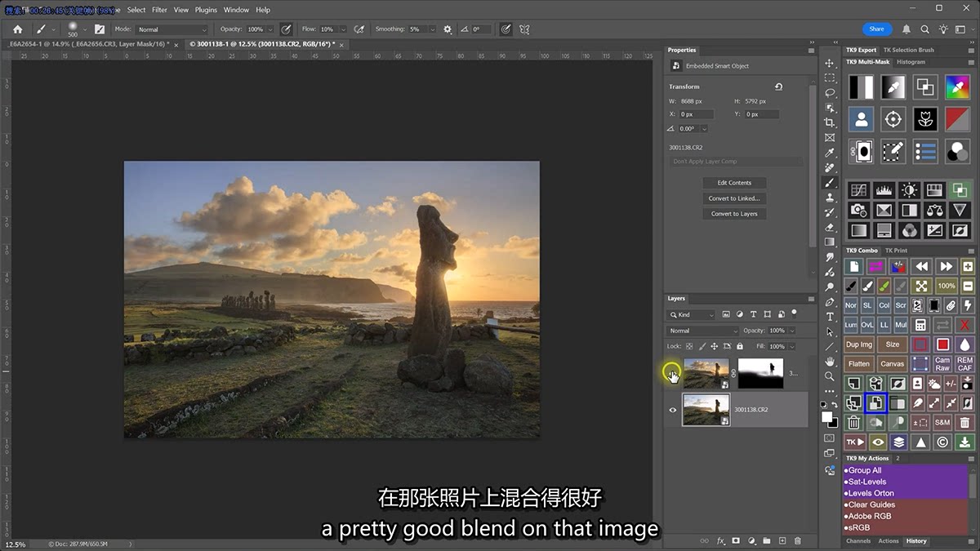This screenshot has height=551, width=980.
Task: Expand the brush Mode dropdown
Action: (x=170, y=29)
